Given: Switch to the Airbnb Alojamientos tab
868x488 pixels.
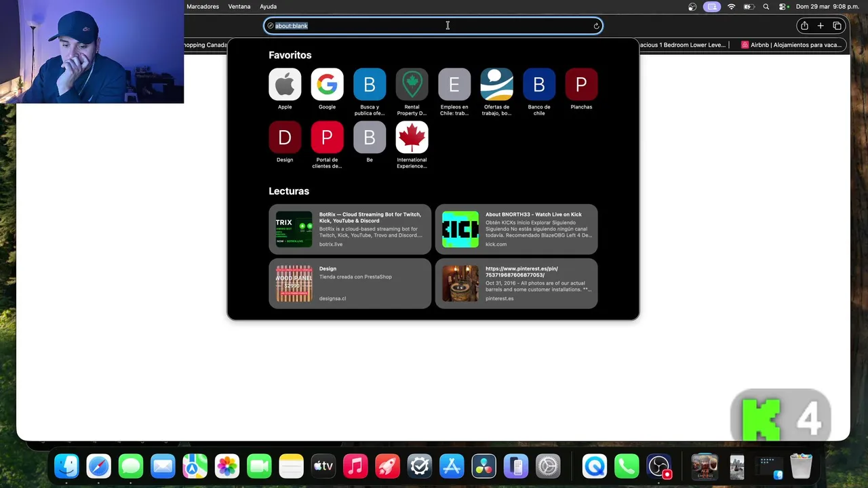Looking at the screenshot, I should 791,45.
